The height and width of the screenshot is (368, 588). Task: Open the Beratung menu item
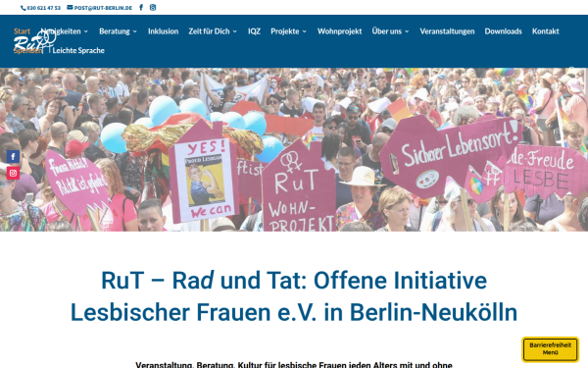tap(115, 31)
